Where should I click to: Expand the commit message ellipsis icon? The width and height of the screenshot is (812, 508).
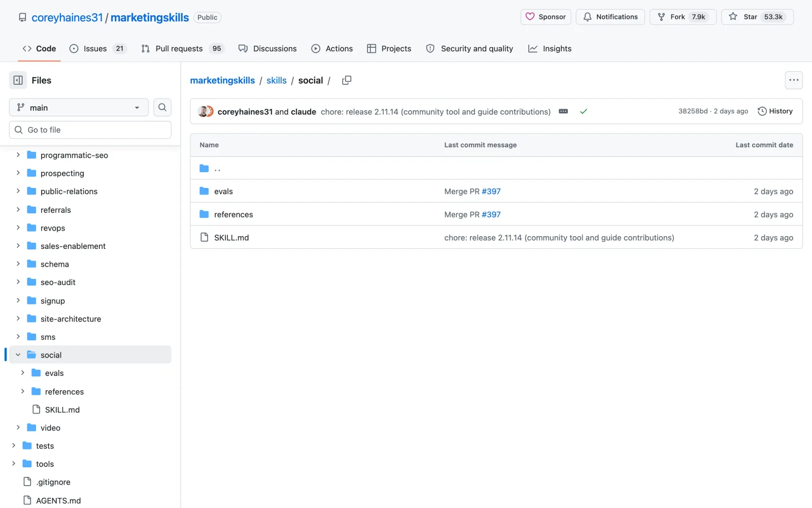(x=563, y=111)
